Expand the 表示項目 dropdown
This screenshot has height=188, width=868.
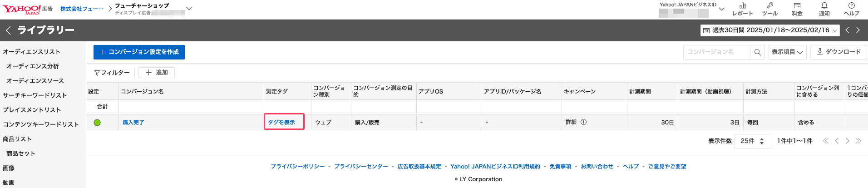click(787, 52)
